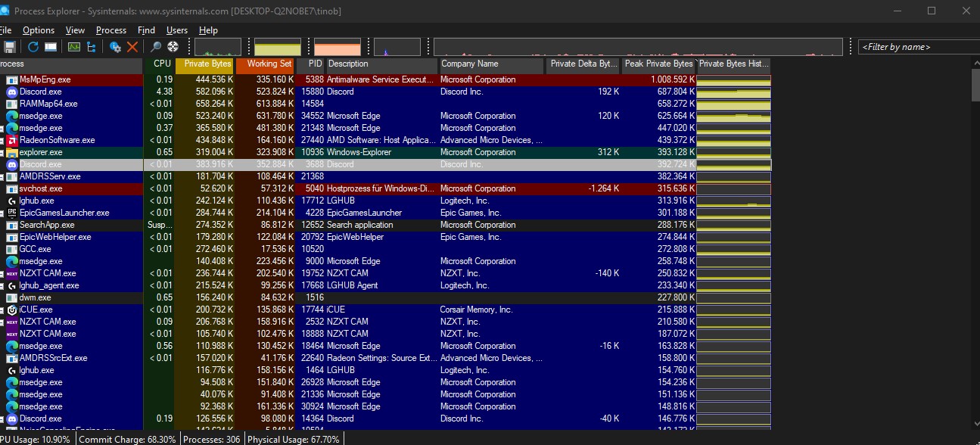The width and height of the screenshot is (980, 445).
Task: Click the folder icon of explorer.exe
Action: click(x=12, y=152)
